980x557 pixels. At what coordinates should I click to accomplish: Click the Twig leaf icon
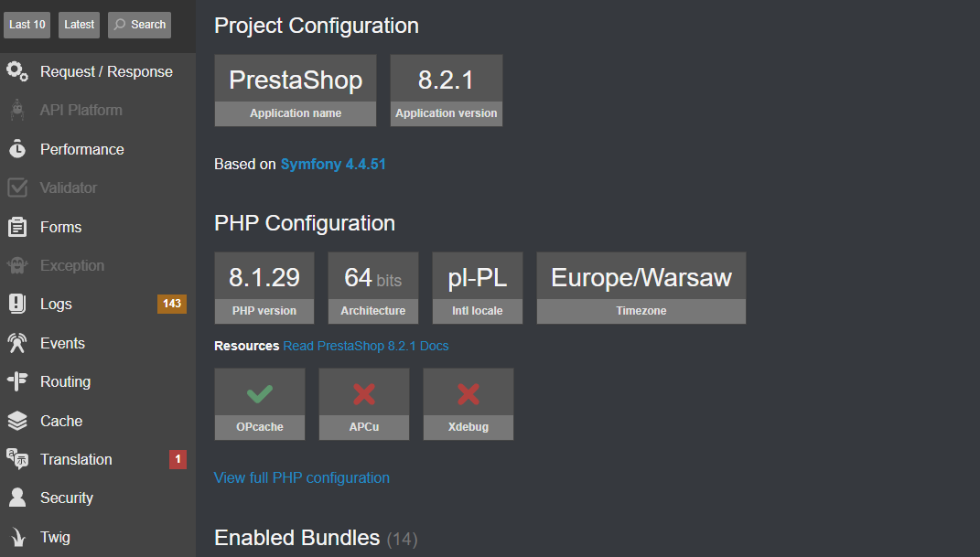(17, 537)
